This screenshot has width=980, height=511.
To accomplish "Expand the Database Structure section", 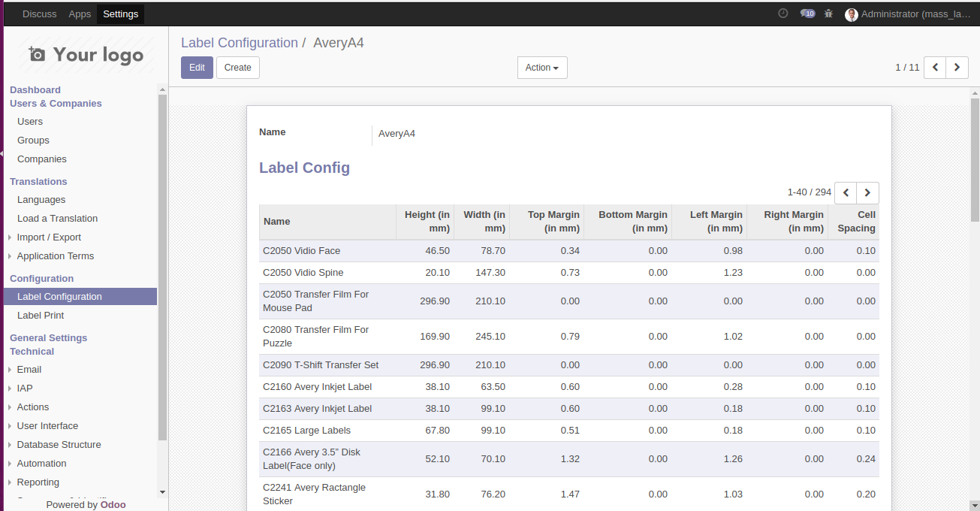I will [59, 445].
